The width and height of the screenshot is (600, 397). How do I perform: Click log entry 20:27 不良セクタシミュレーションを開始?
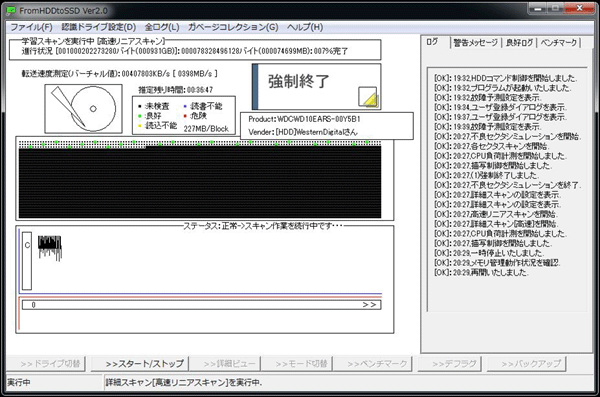pos(507,136)
